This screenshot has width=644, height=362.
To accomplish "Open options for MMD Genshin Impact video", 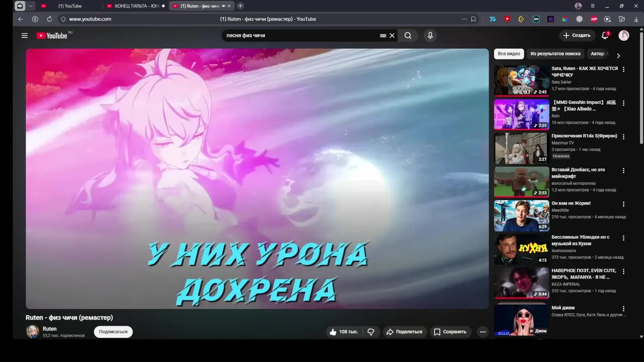I will pos(623,103).
